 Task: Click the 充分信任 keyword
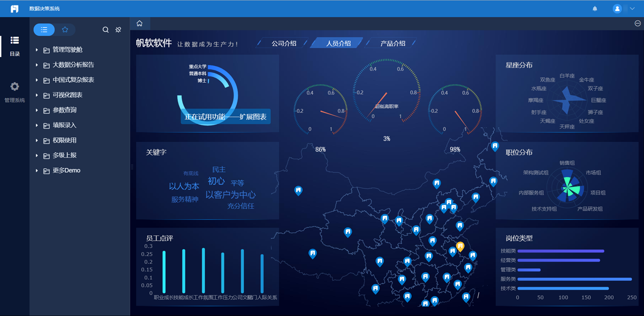coord(241,206)
